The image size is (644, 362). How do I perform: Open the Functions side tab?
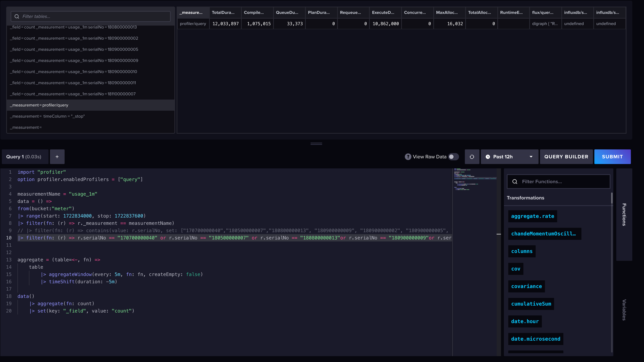(624, 215)
